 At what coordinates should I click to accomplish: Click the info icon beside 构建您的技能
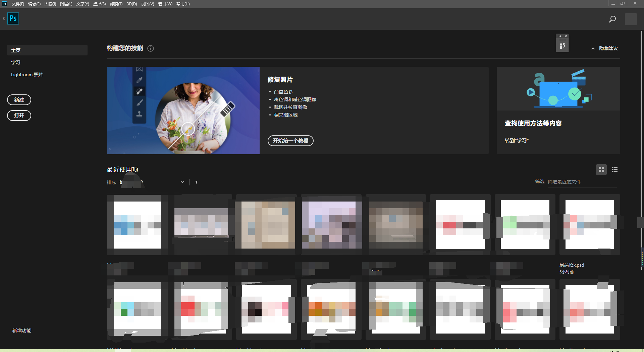pos(151,48)
